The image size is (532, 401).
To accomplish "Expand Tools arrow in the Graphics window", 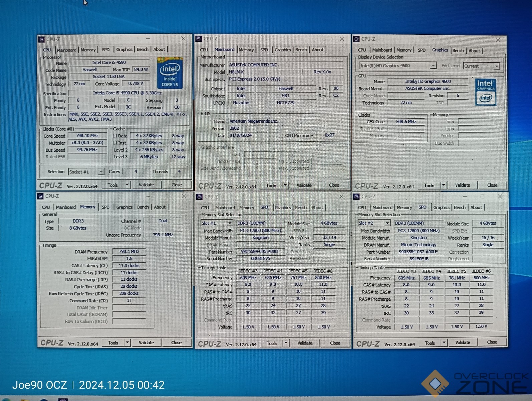I will [444, 185].
